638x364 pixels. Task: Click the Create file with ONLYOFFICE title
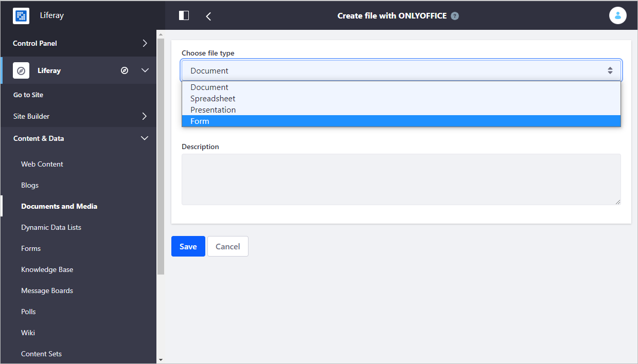(392, 16)
